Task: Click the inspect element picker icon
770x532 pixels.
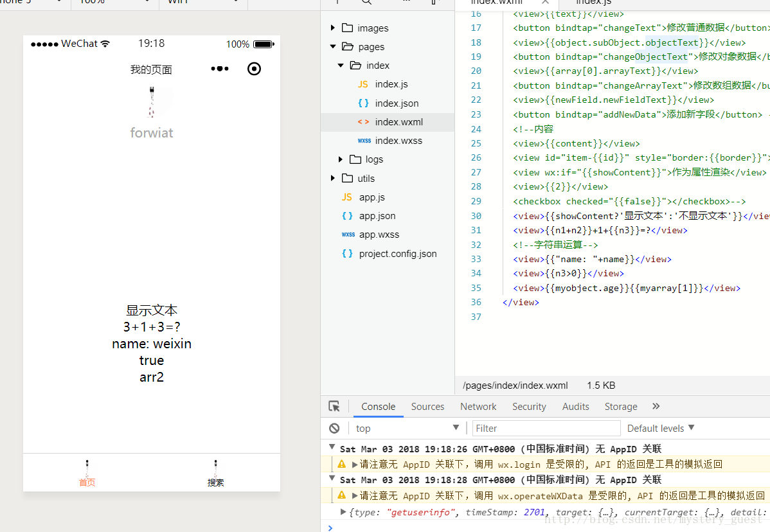Action: point(334,406)
